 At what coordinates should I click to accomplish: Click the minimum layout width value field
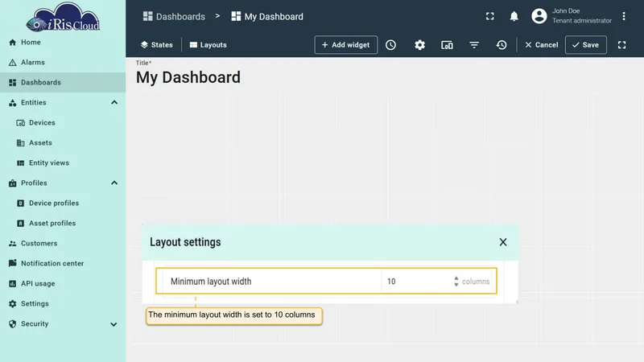(x=418, y=282)
